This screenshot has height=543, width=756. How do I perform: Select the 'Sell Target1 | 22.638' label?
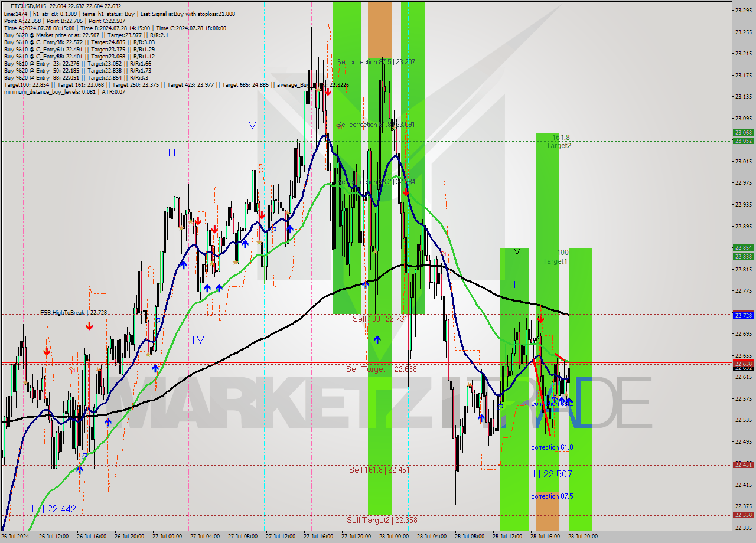[x=382, y=369]
